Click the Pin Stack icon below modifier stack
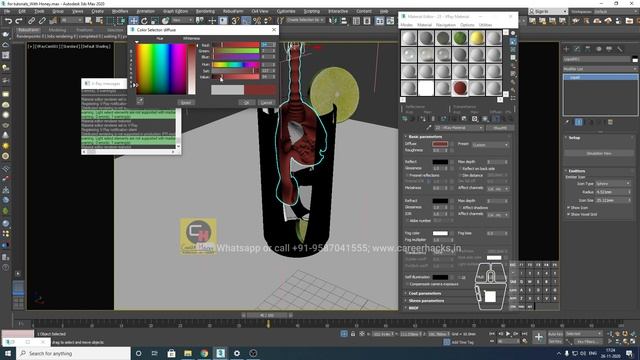640x360 pixels. point(567,122)
